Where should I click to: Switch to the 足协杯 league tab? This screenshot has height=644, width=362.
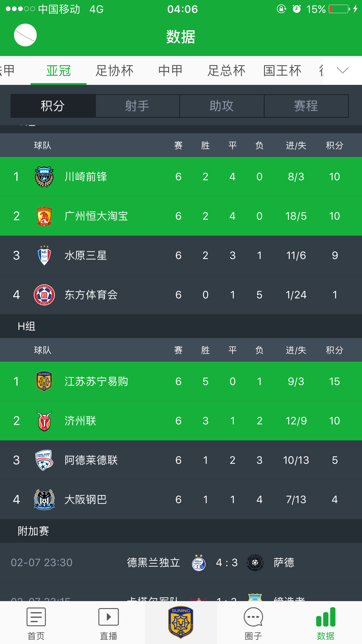[x=115, y=71]
